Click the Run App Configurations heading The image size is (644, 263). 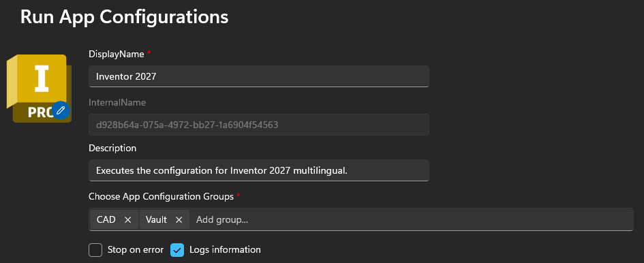coord(125,17)
